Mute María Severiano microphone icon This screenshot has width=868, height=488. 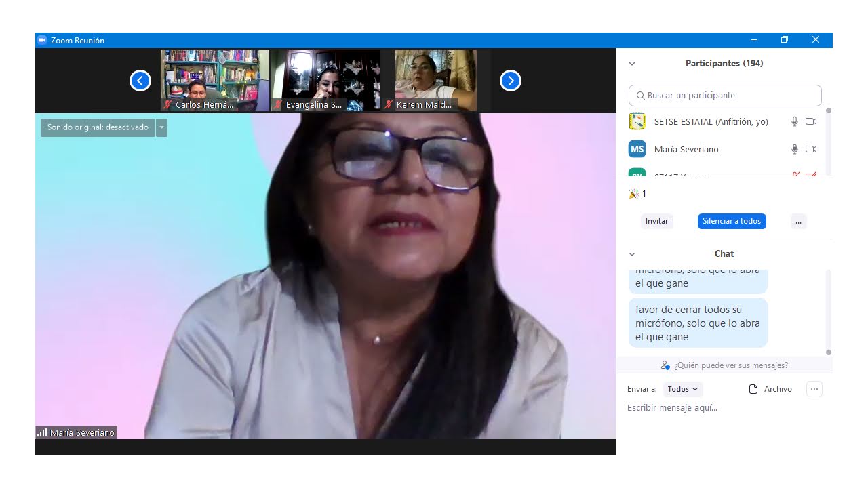coord(795,149)
